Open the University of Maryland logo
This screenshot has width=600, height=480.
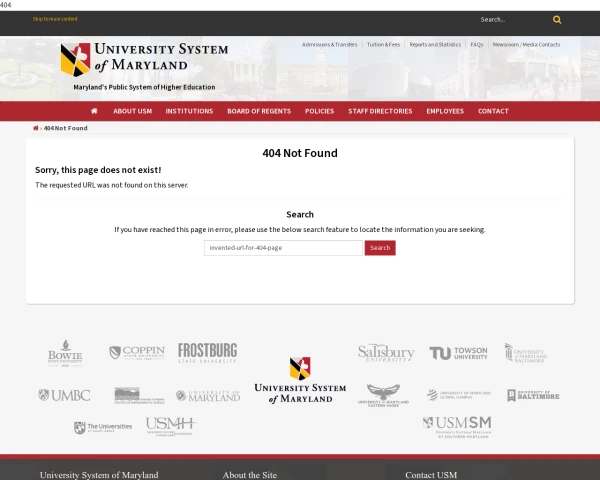(x=208, y=395)
